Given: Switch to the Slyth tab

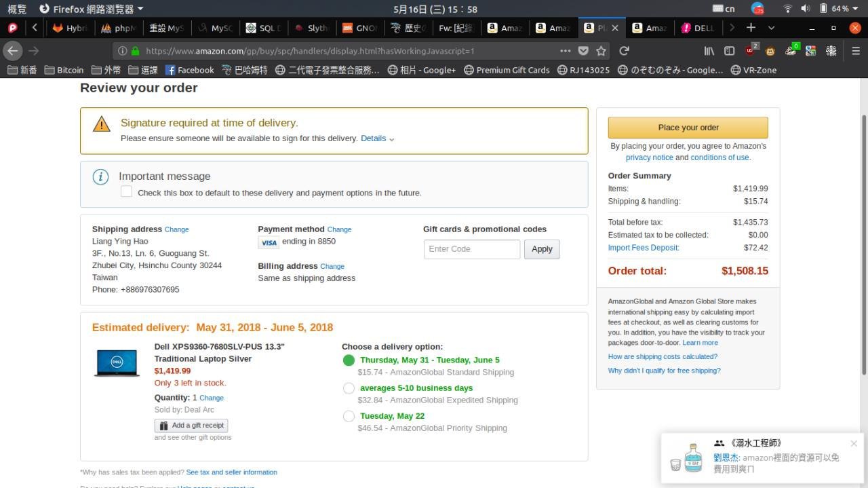Looking at the screenshot, I should [x=313, y=28].
